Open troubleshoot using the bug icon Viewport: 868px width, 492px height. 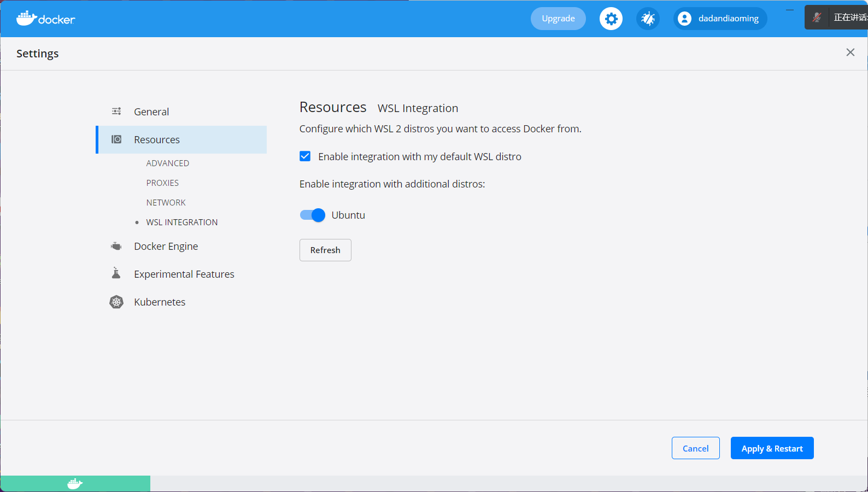pyautogui.click(x=648, y=19)
